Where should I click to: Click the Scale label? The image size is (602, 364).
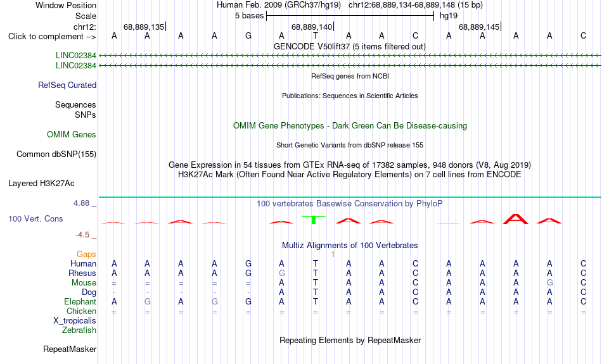(86, 16)
